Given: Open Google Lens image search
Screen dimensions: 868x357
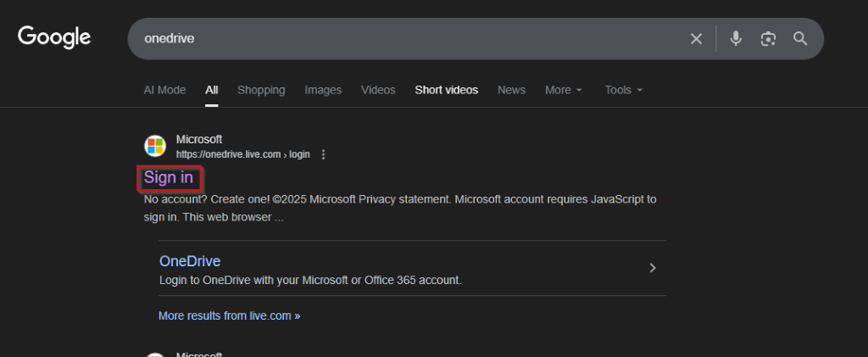Looking at the screenshot, I should (768, 39).
